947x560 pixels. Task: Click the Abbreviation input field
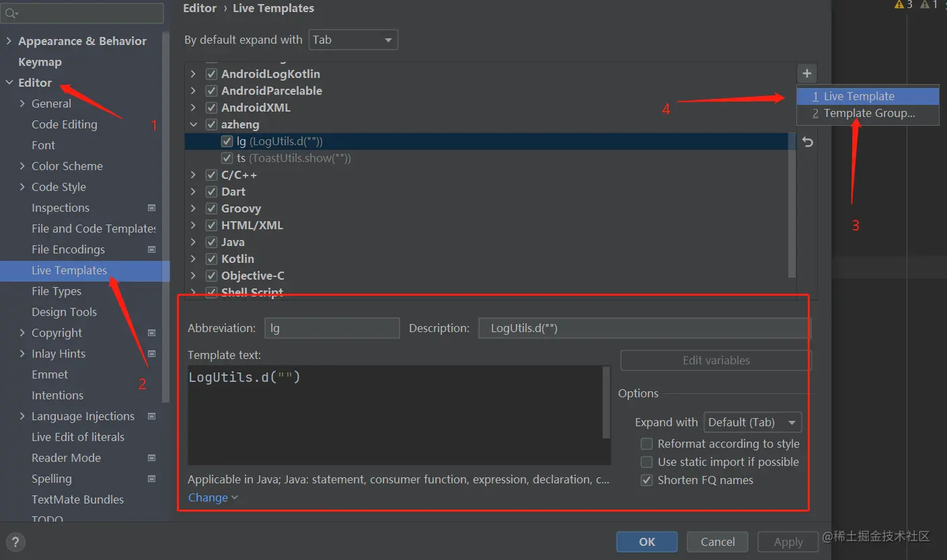pyautogui.click(x=332, y=328)
